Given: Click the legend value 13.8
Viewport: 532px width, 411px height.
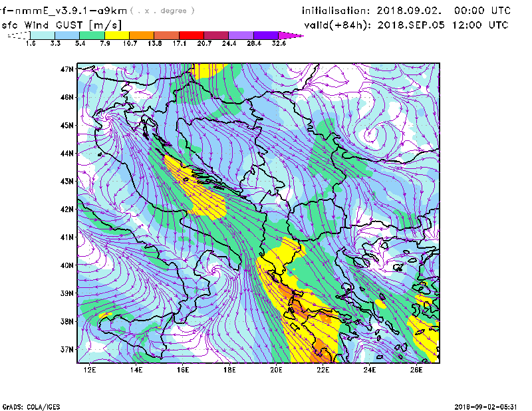Looking at the screenshot, I should tap(154, 43).
